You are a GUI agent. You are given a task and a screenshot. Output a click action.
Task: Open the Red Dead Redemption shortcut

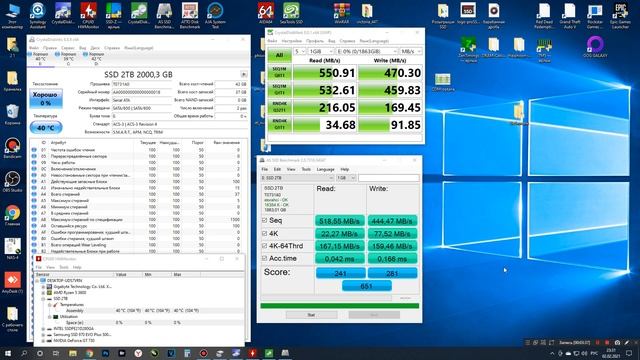544,16
